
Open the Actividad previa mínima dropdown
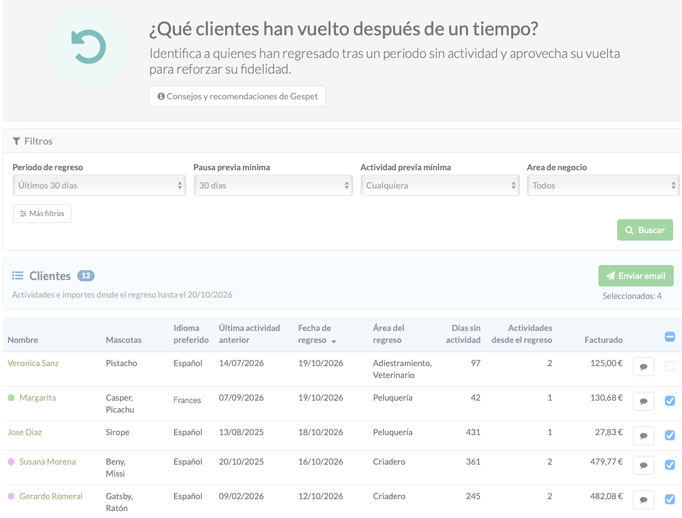440,185
